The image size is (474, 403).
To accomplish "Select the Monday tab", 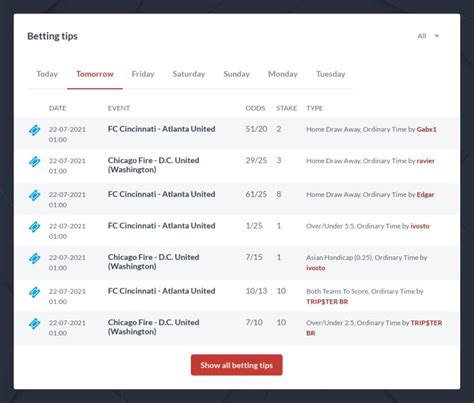I will [283, 74].
